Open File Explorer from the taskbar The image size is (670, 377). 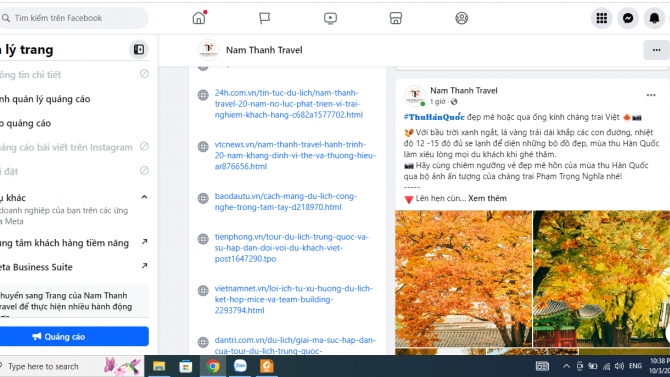(x=159, y=366)
